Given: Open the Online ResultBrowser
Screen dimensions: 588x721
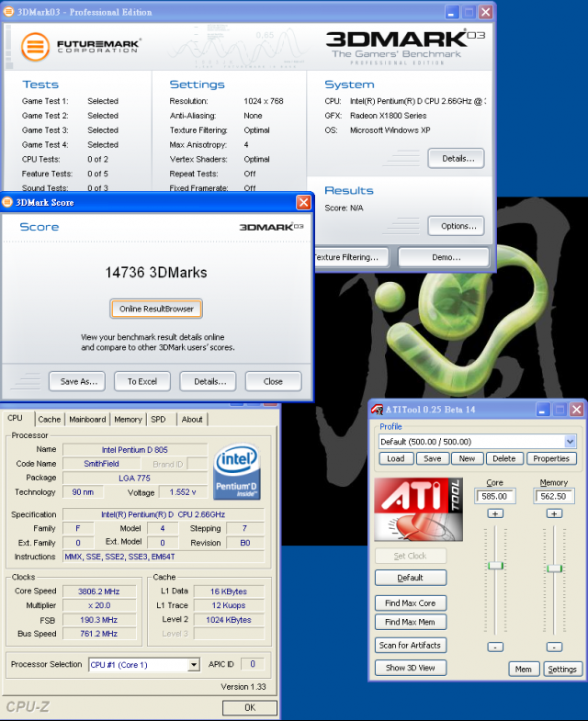Looking at the screenshot, I should coord(156,309).
